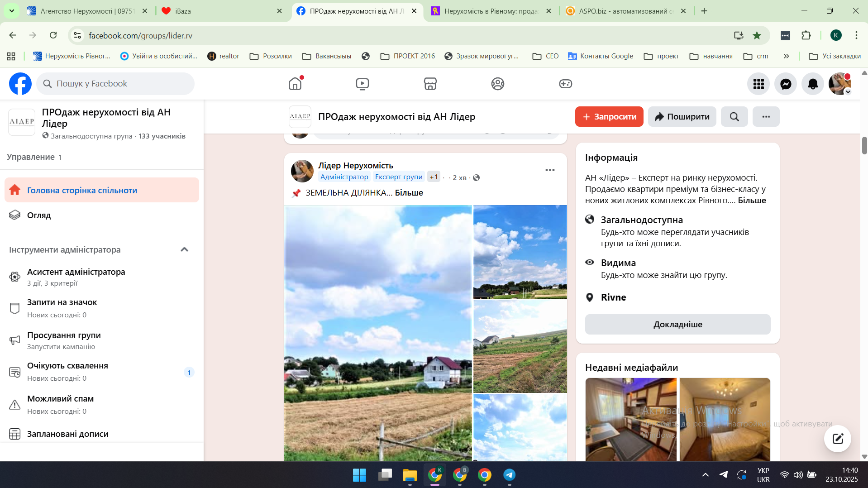This screenshot has height=488, width=868.
Task: Click the Докладніше button
Action: pos(677,325)
